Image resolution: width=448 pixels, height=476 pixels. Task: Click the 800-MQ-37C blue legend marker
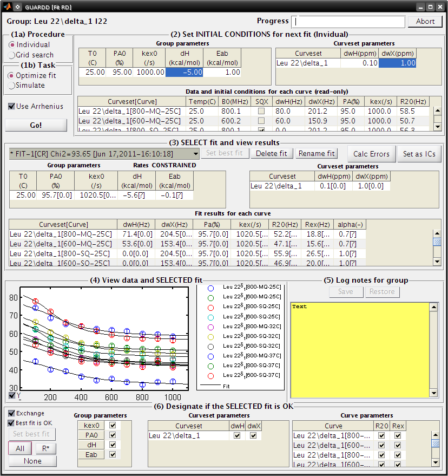pos(210,356)
